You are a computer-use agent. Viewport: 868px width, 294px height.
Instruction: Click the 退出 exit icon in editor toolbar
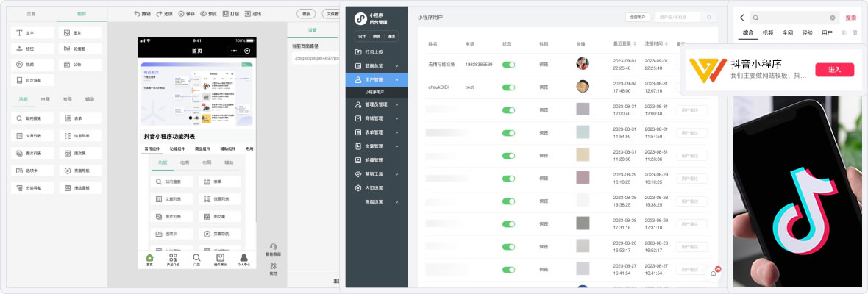[x=247, y=14]
